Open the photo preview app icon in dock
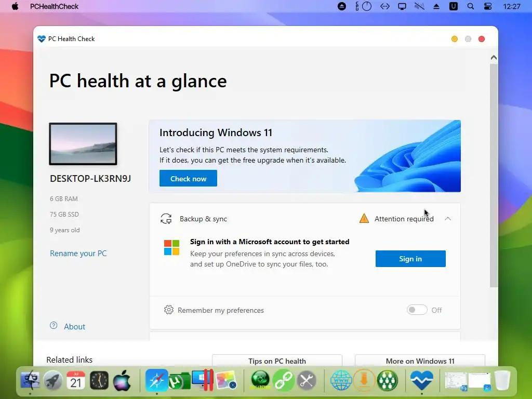This screenshot has height=399, width=532. click(226, 380)
